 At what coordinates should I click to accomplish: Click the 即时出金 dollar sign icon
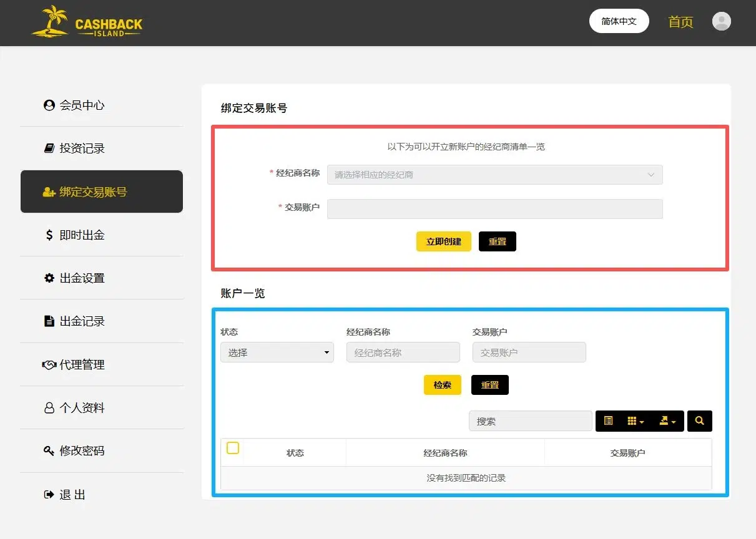pyautogui.click(x=49, y=235)
